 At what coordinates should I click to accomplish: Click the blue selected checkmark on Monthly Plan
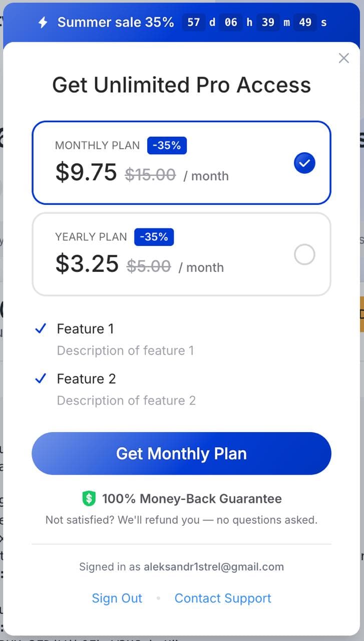point(304,163)
